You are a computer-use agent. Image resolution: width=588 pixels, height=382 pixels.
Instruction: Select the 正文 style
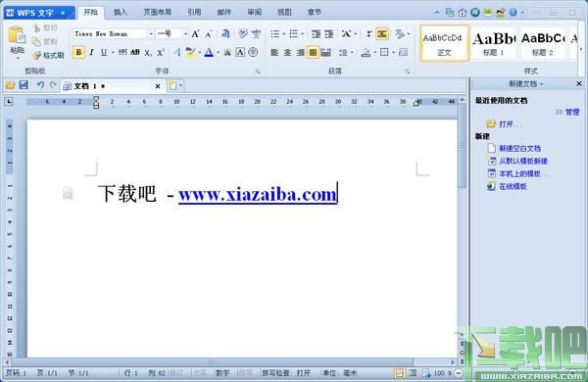[444, 43]
